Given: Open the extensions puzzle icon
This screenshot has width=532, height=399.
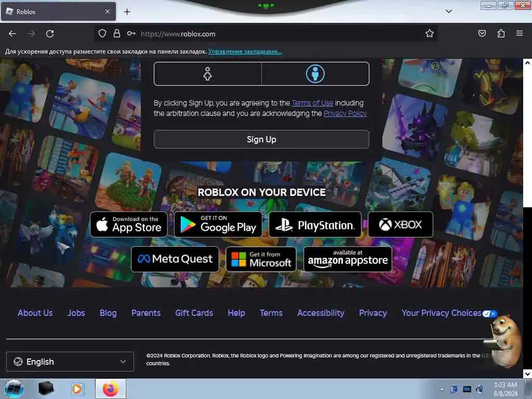Looking at the screenshot, I should click(x=501, y=33).
